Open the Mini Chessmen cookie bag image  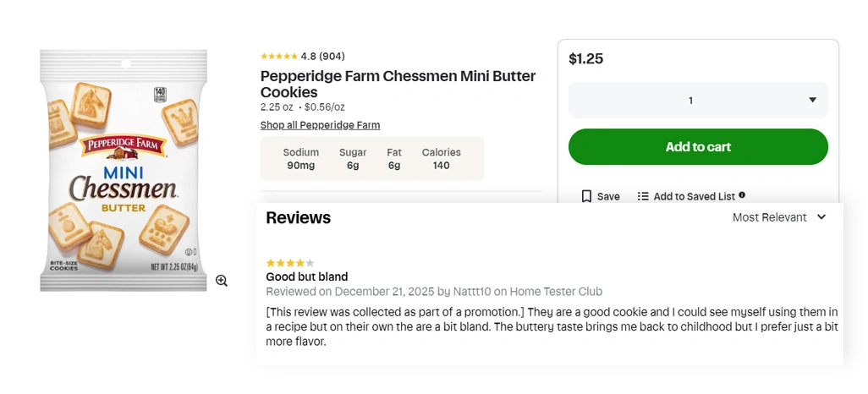(x=124, y=171)
